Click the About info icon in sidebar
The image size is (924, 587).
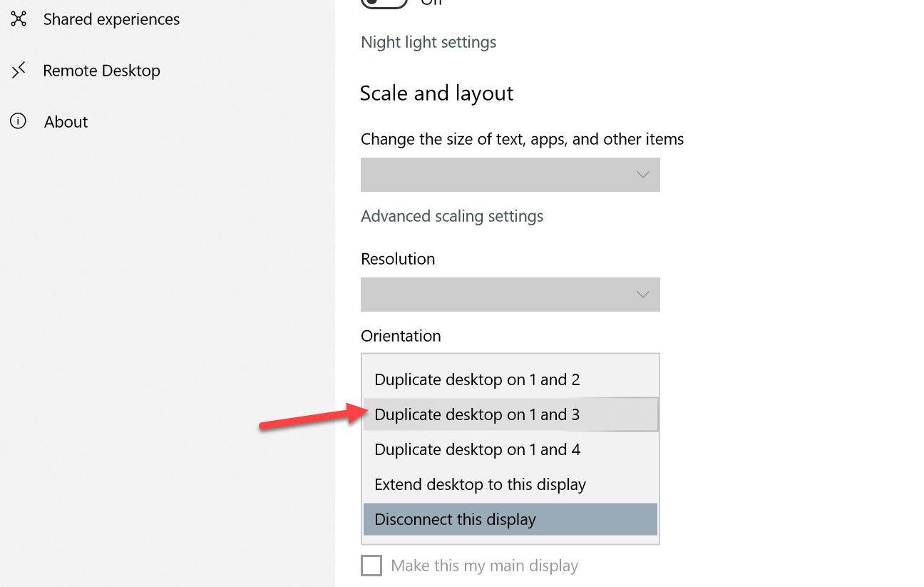coord(19,121)
